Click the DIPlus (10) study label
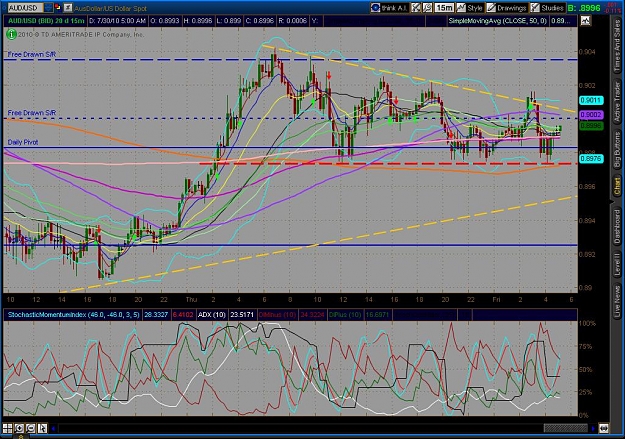The height and width of the screenshot is (439, 625). point(345,315)
